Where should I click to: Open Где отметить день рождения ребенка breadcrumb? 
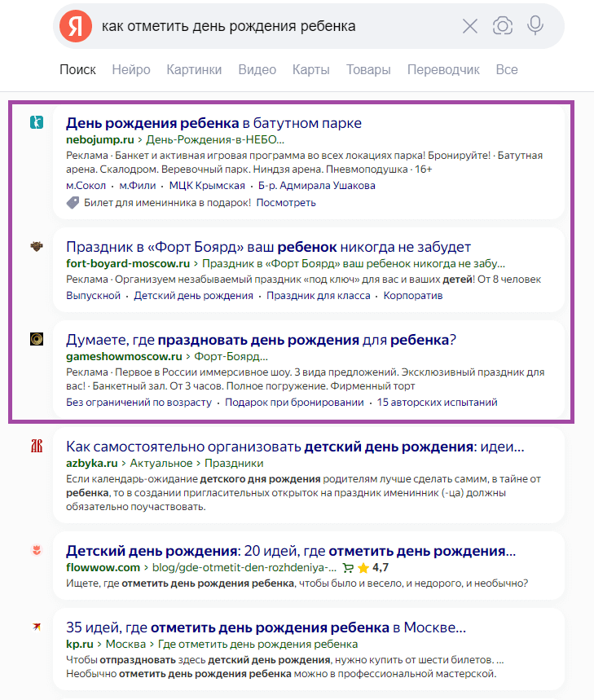pos(258,645)
